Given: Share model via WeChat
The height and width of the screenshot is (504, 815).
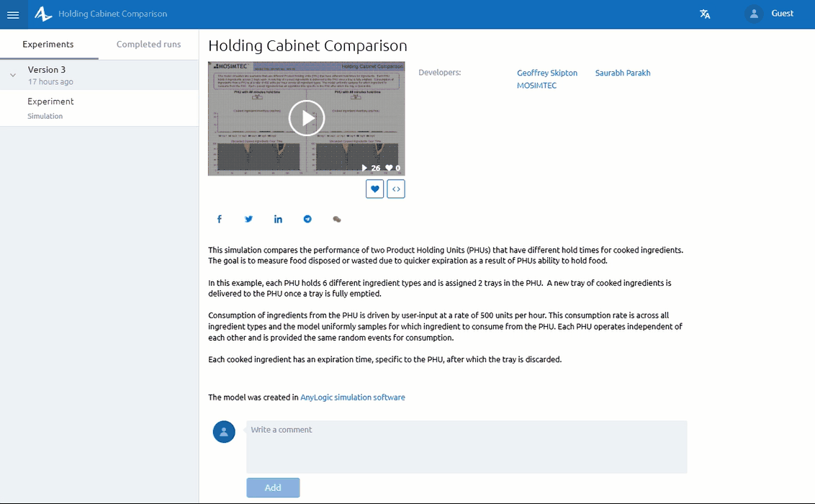Looking at the screenshot, I should [x=336, y=219].
